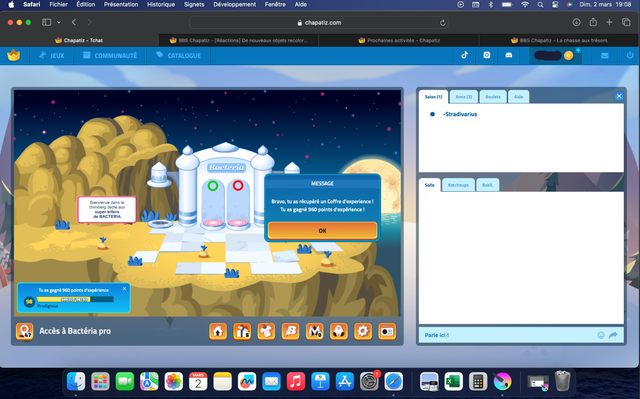
Task: Open Music app from the Dock
Action: click(x=296, y=382)
